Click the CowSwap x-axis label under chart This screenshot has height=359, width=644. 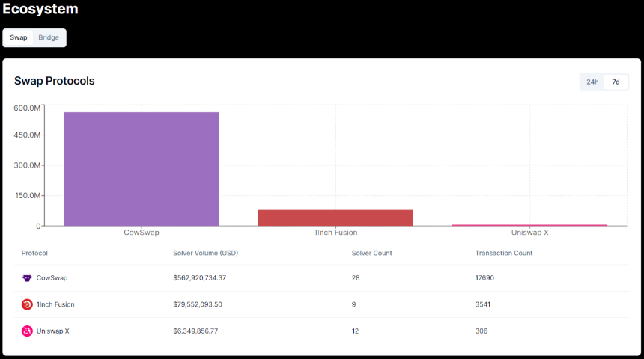pos(142,232)
